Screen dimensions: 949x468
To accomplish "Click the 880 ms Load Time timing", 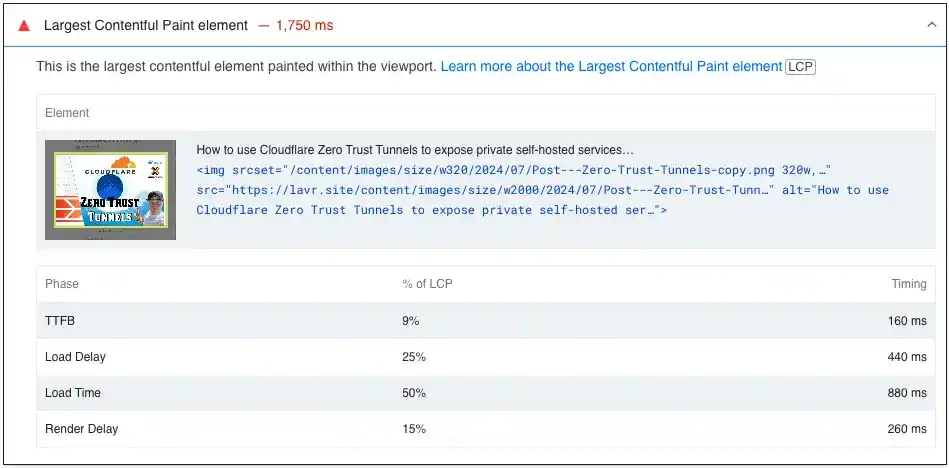I will (906, 393).
